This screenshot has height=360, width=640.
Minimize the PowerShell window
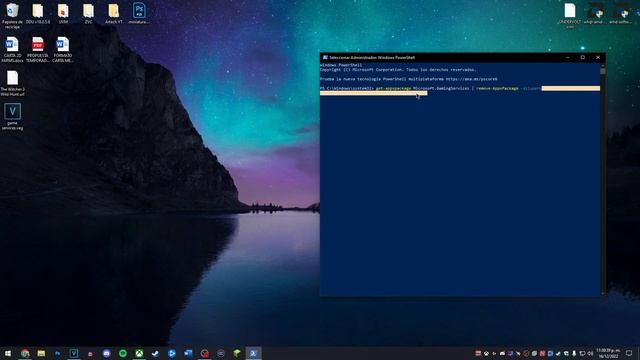(568, 58)
